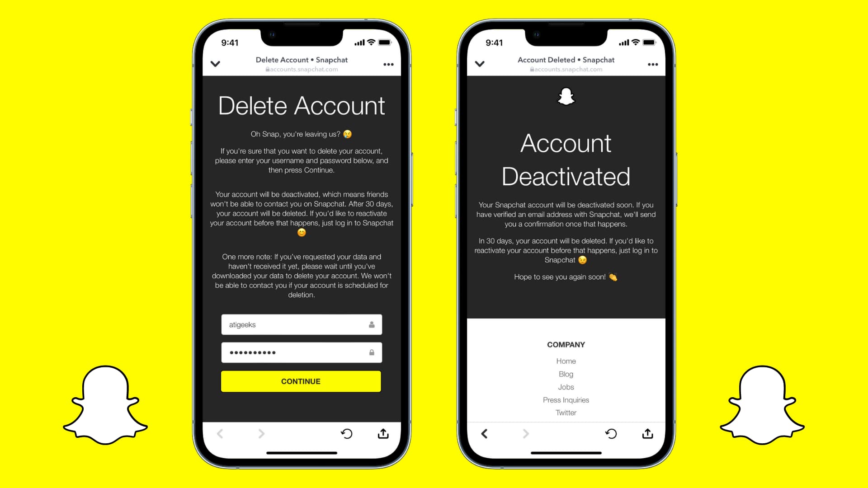868x488 pixels.
Task: Click the accounts.snapchat.com URL bar
Action: coord(302,70)
